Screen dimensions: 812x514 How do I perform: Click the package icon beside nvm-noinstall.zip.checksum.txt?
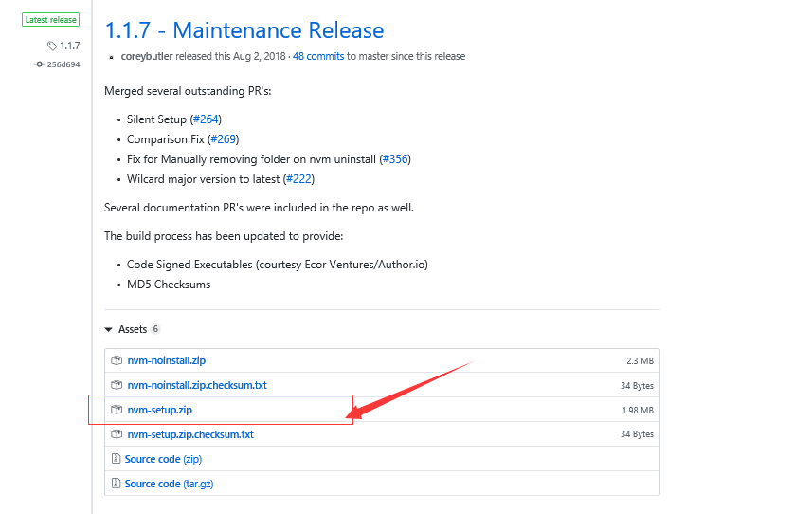[117, 385]
